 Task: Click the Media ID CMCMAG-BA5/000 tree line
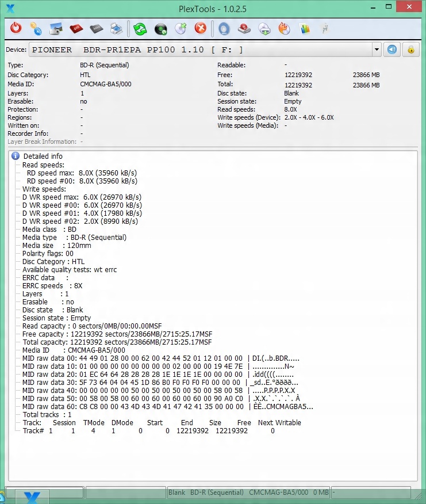[73, 350]
